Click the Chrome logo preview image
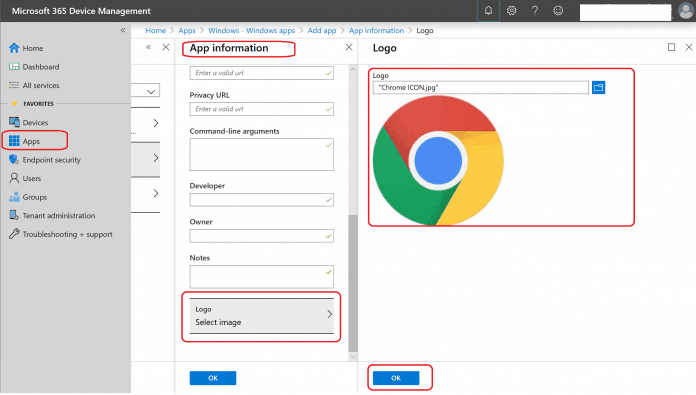Screen dimensions: 696x395 tap(438, 161)
